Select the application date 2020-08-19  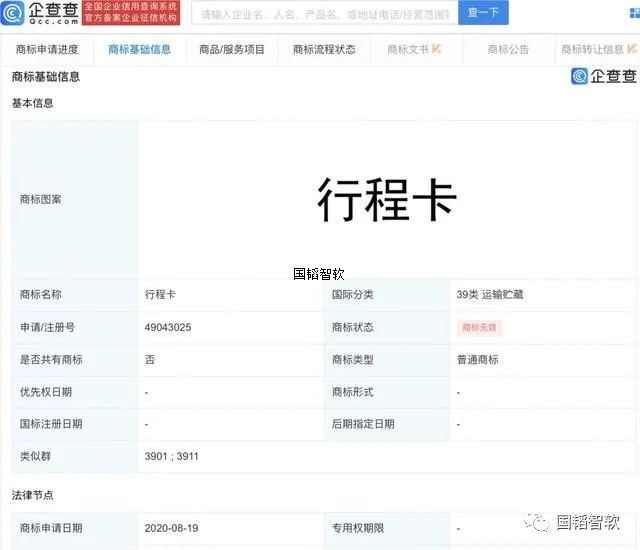[171, 528]
